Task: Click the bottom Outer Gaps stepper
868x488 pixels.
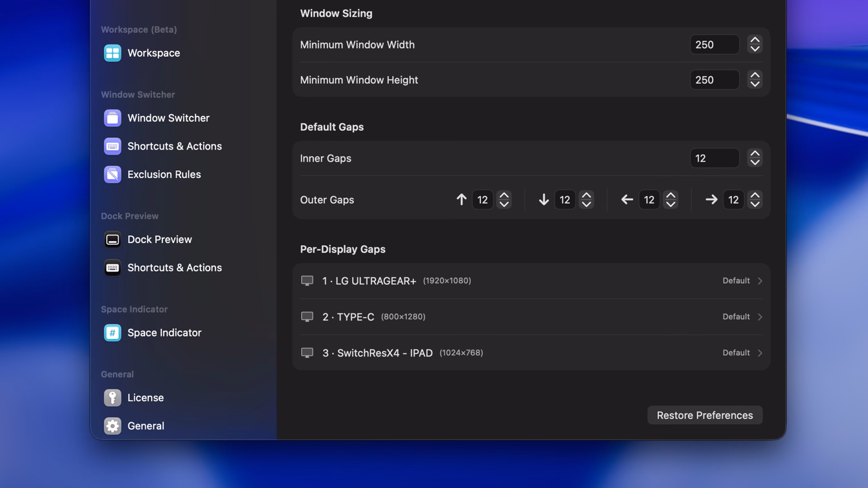Action: [586, 200]
